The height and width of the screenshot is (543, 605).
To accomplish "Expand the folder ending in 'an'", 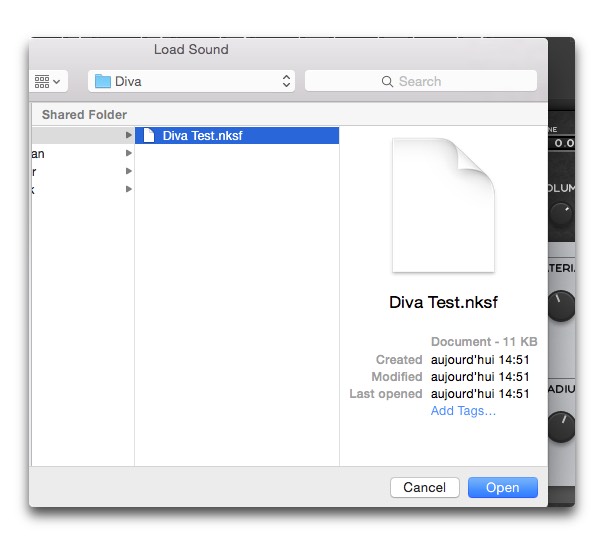I will (x=129, y=153).
